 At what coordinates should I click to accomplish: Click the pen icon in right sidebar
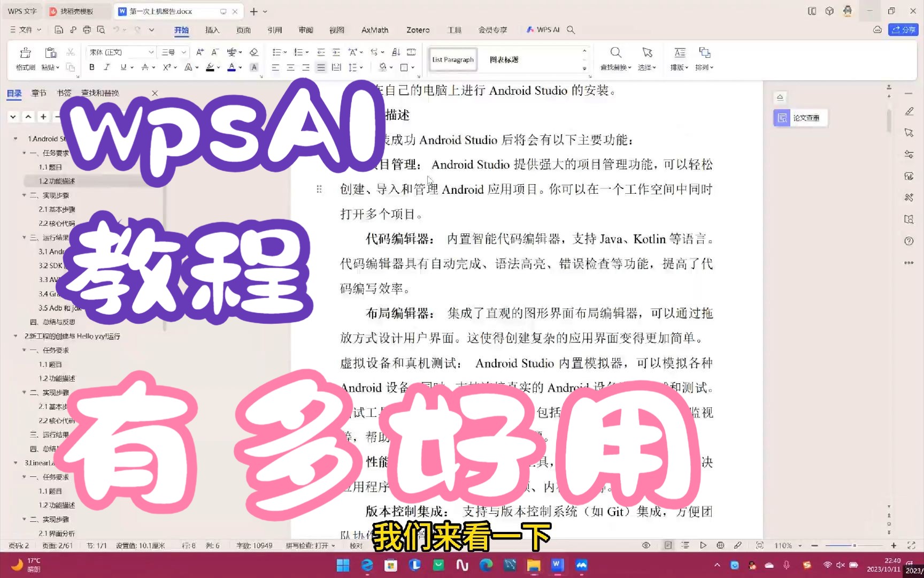click(x=909, y=111)
